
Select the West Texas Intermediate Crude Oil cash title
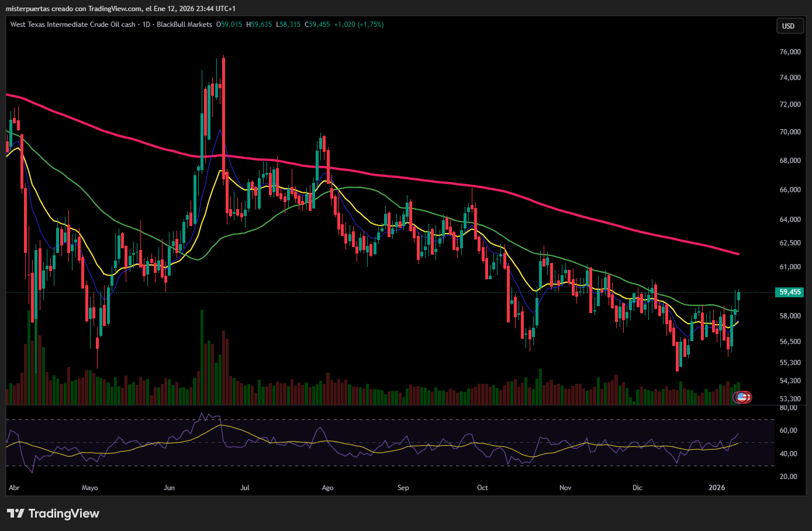point(73,25)
